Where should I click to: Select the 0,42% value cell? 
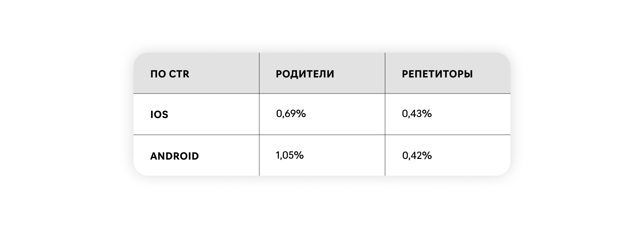pyautogui.click(x=417, y=156)
